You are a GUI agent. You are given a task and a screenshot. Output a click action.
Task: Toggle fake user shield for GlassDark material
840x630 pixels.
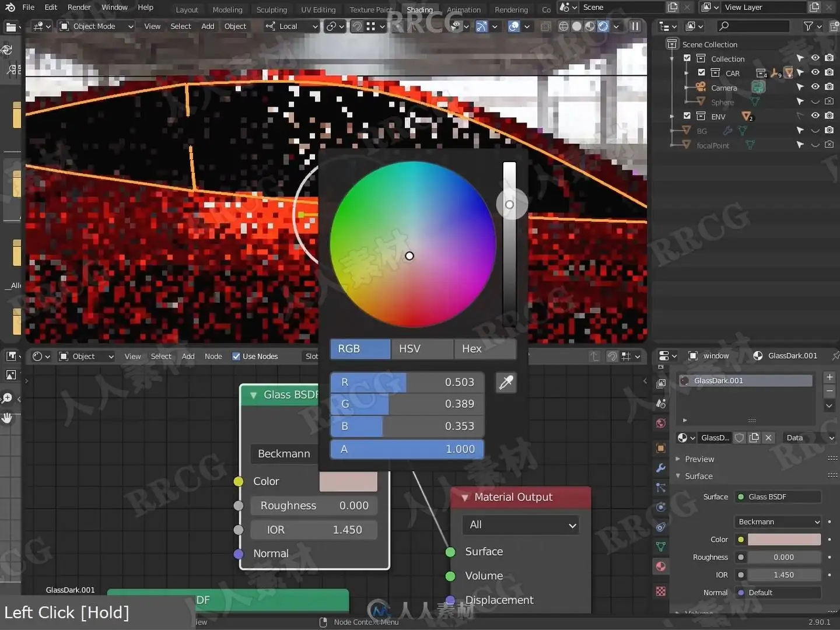740,438
